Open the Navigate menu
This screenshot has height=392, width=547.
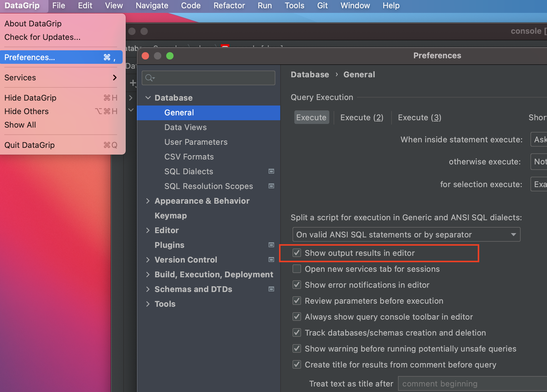tap(152, 6)
